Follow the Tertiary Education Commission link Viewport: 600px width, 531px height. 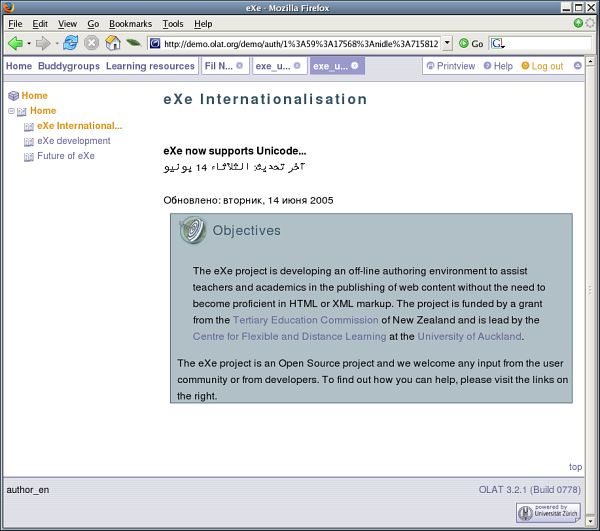pos(305,320)
